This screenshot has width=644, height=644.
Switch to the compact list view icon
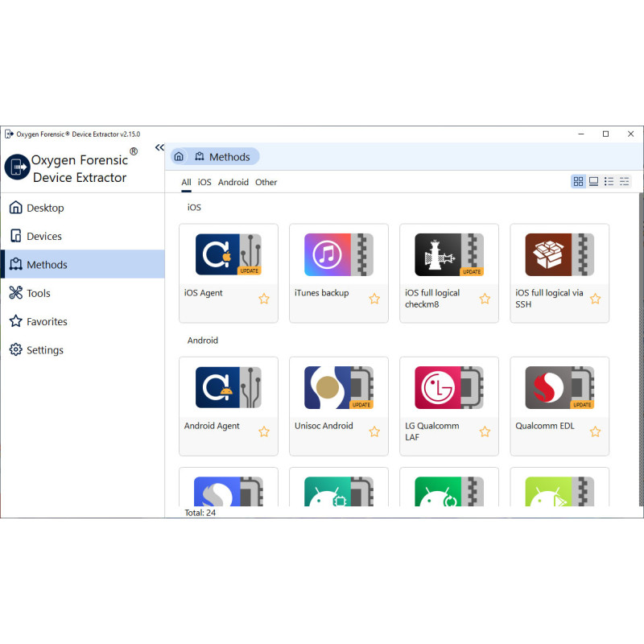pos(624,181)
